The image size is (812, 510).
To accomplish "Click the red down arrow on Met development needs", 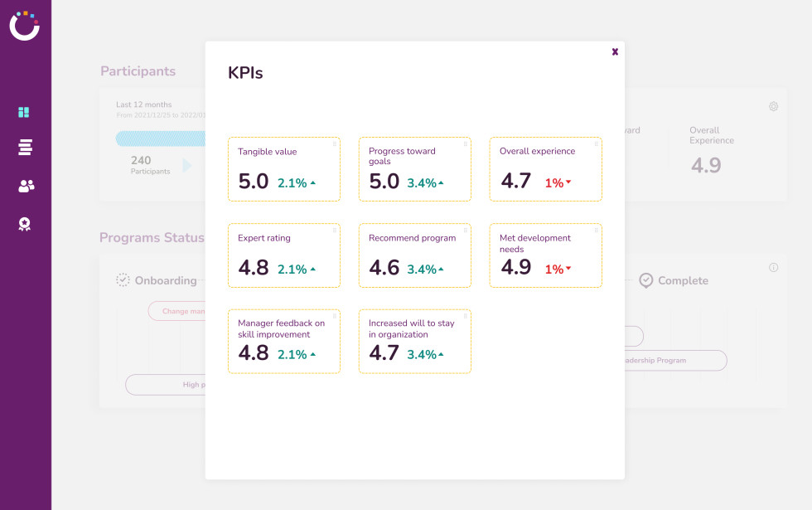I will [568, 270].
